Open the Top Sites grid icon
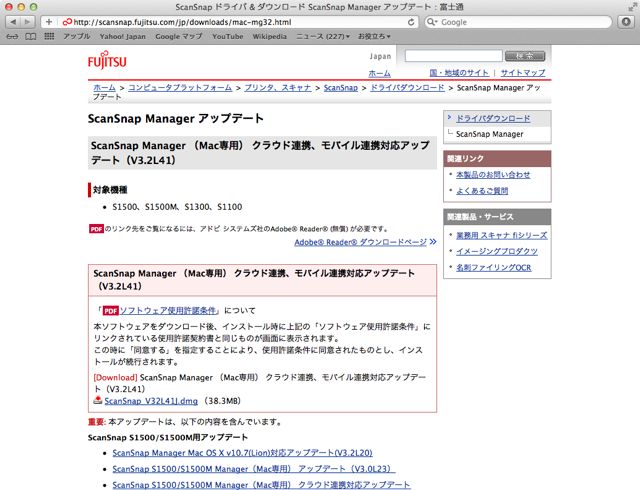 (49, 36)
